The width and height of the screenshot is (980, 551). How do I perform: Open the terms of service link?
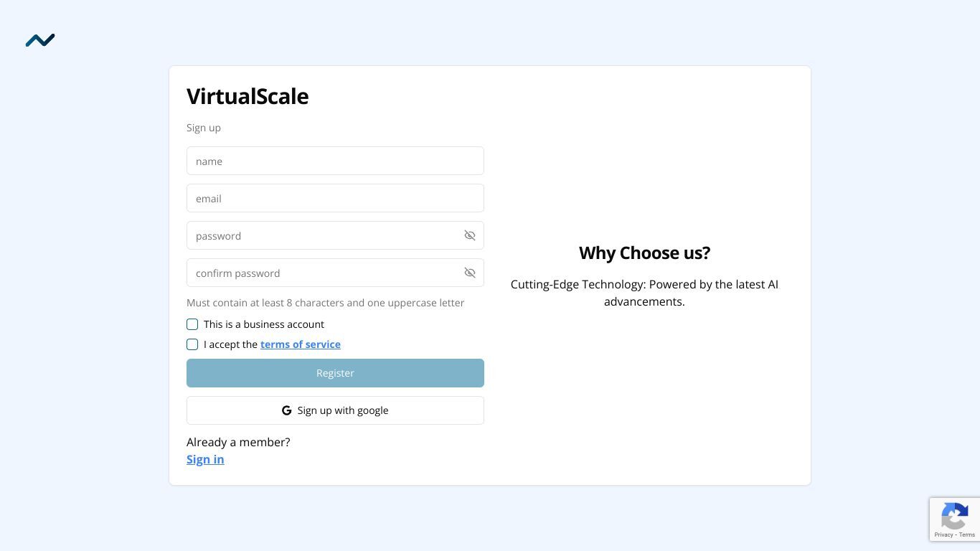tap(301, 344)
